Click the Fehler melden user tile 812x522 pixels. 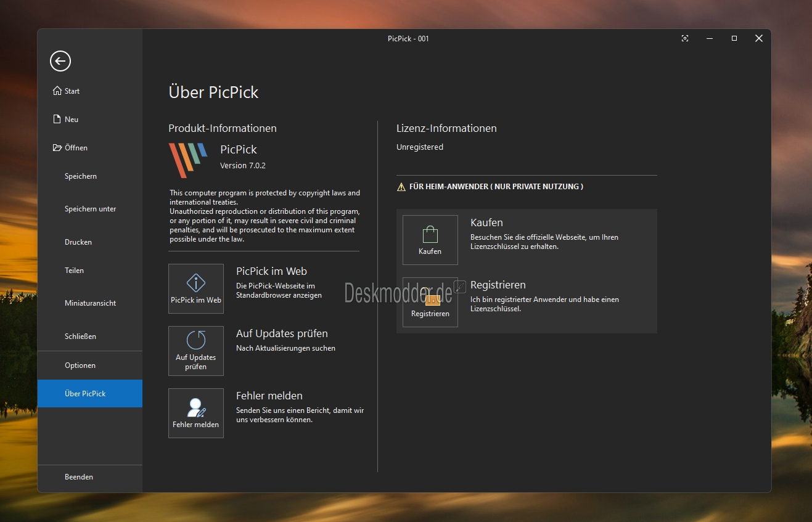[196, 413]
